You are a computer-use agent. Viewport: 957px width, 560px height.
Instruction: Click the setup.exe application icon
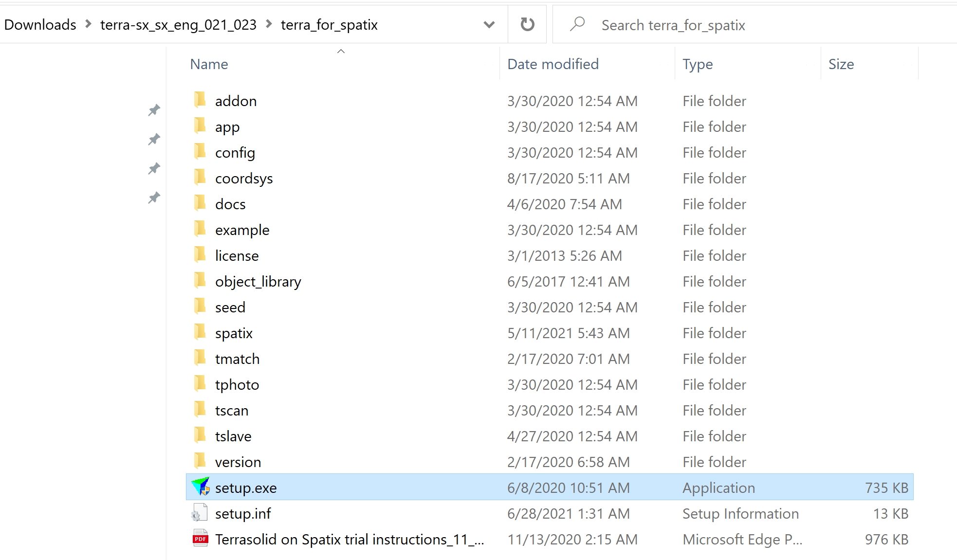[200, 487]
